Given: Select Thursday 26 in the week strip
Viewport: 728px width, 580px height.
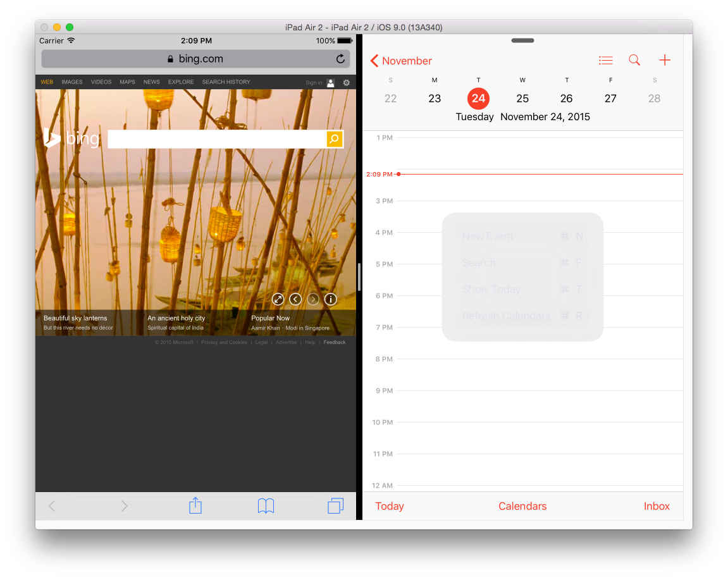Looking at the screenshot, I should pos(567,99).
